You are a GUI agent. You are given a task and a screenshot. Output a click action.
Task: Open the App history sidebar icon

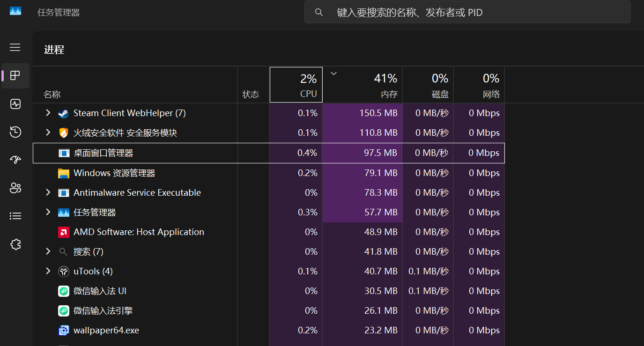tap(15, 132)
